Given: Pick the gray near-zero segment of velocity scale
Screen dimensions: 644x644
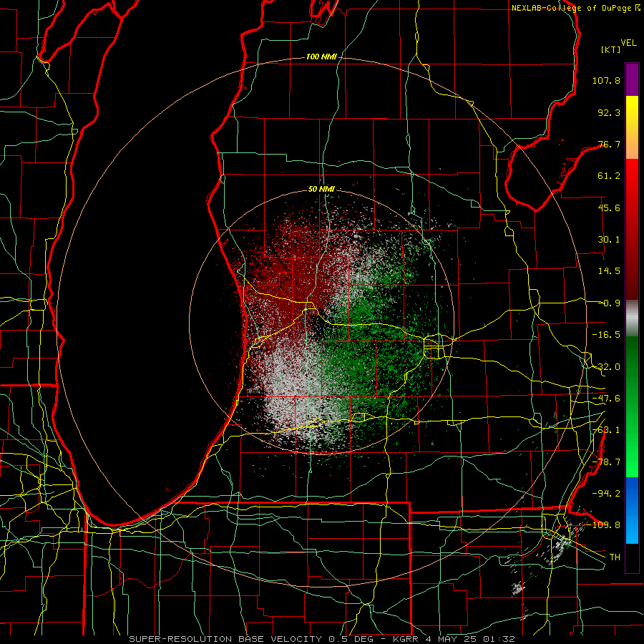Looking at the screenshot, I should 632,318.
